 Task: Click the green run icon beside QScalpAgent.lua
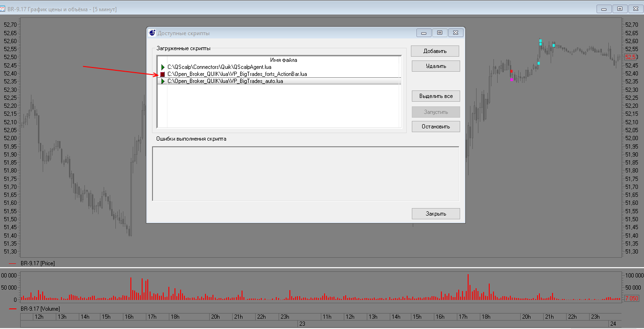pyautogui.click(x=163, y=67)
